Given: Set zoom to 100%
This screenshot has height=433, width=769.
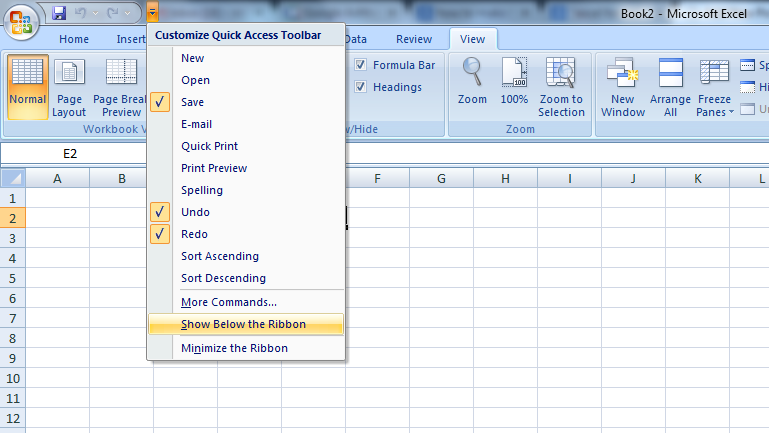Looking at the screenshot, I should pos(514,81).
